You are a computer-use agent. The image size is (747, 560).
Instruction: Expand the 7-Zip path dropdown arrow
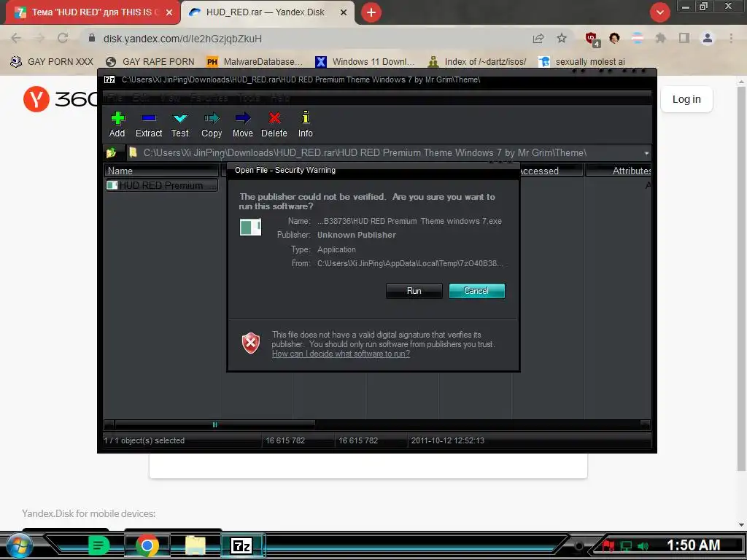pyautogui.click(x=646, y=153)
